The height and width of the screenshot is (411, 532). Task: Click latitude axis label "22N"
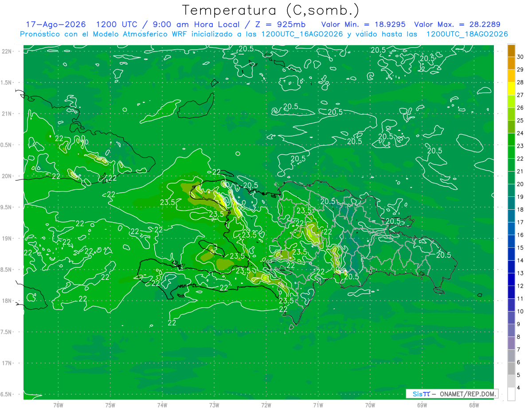coord(8,51)
